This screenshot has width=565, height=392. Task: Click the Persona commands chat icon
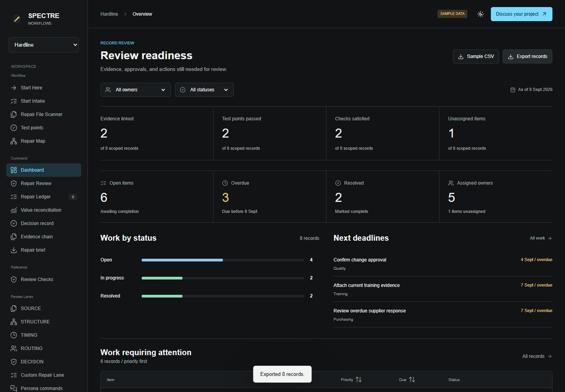(x=14, y=388)
